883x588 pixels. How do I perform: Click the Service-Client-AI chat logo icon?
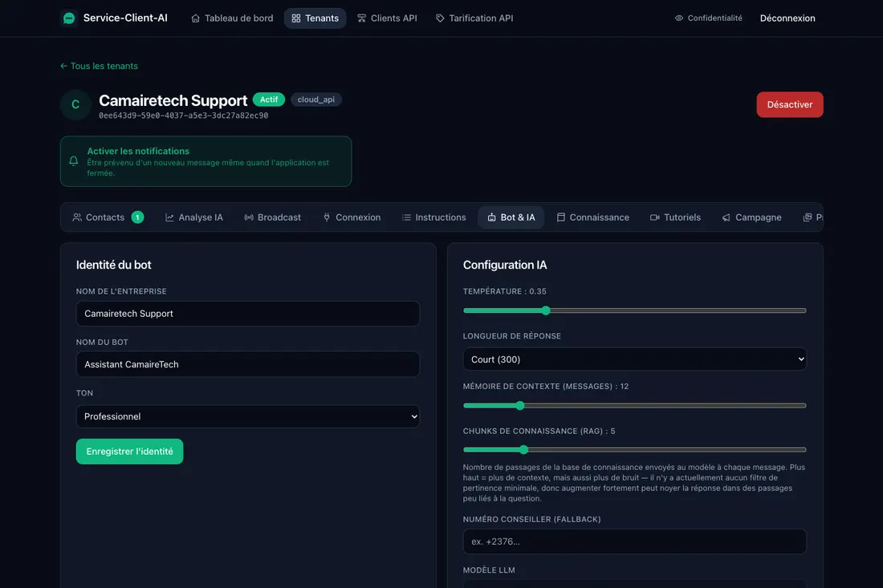[x=69, y=18]
